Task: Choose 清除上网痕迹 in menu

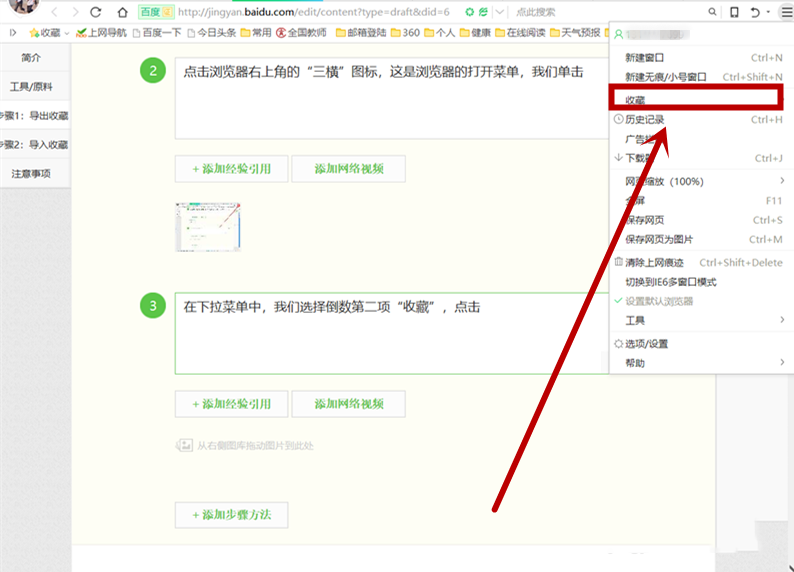Action: pos(701,262)
